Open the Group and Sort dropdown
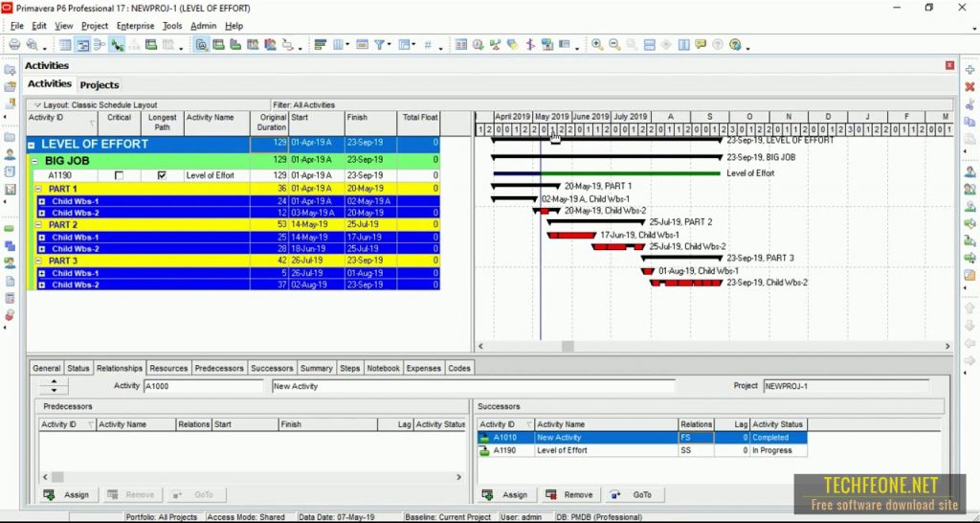This screenshot has height=523, width=980. [x=413, y=44]
